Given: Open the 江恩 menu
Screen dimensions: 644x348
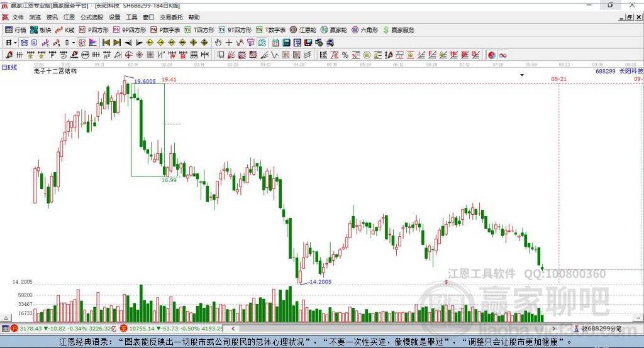Looking at the screenshot, I should (x=69, y=17).
